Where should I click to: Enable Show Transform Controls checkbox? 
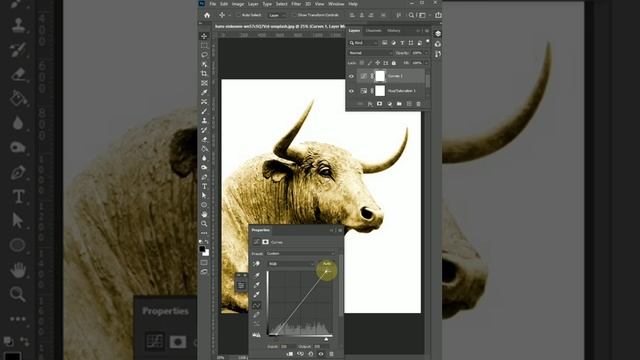click(x=294, y=15)
